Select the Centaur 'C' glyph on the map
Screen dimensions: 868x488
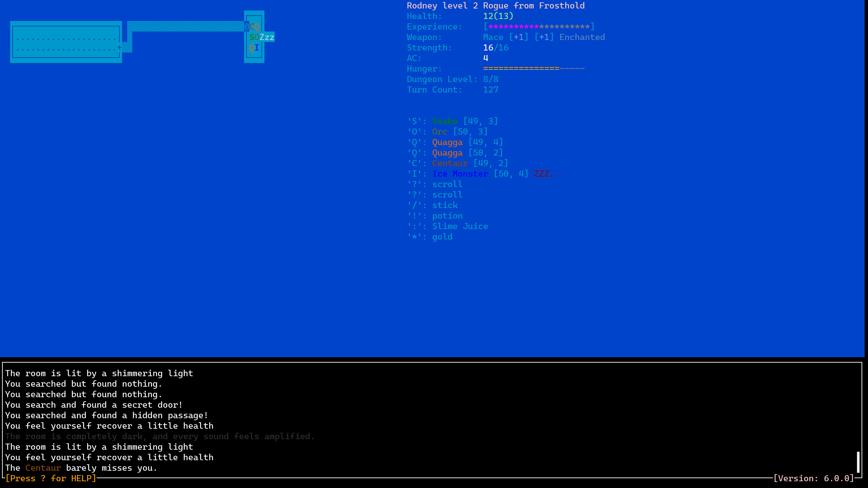click(x=251, y=26)
